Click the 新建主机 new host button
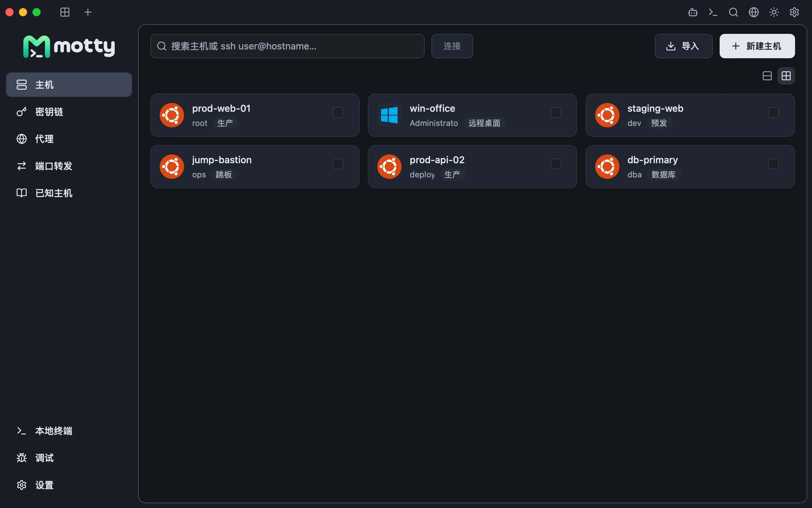 [757, 46]
